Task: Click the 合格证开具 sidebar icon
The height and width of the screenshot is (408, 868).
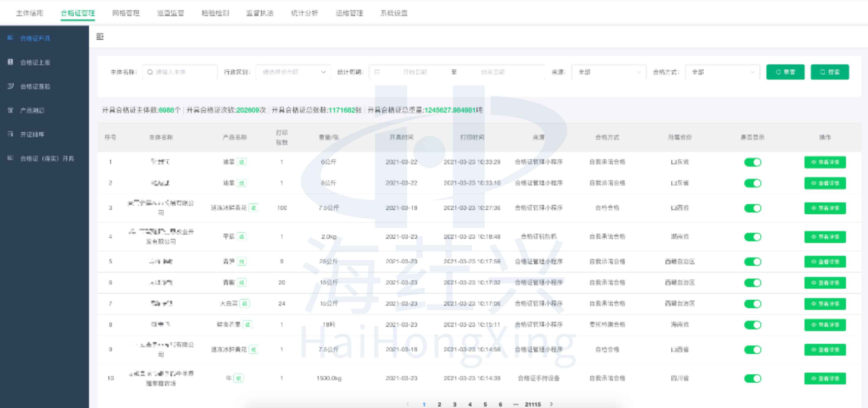Action: tap(10, 38)
